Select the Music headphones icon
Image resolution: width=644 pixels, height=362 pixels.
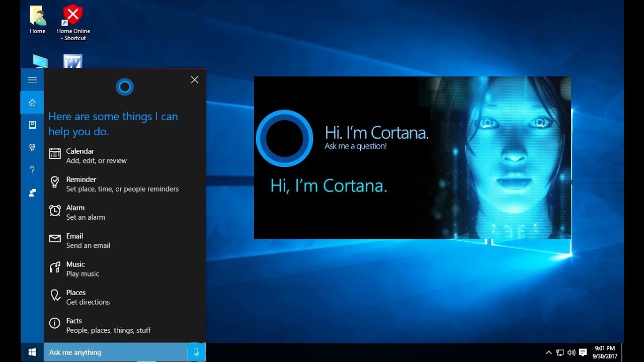click(x=55, y=267)
